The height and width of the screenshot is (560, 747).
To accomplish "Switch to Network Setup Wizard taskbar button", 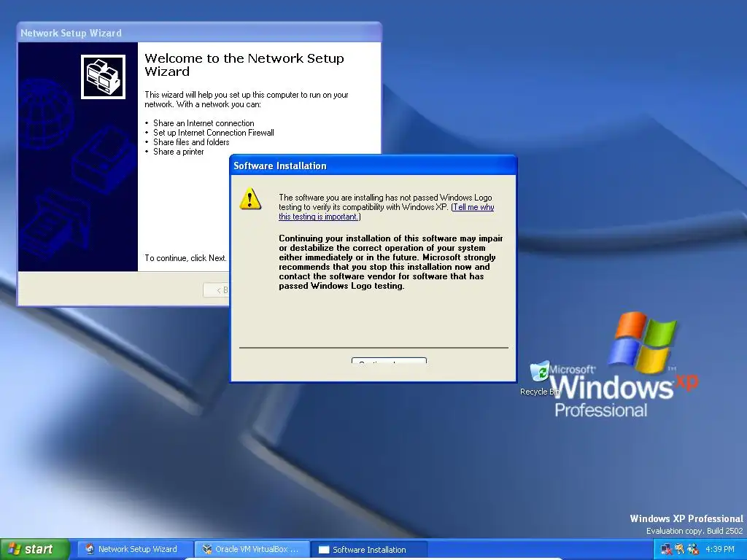I will pyautogui.click(x=135, y=549).
